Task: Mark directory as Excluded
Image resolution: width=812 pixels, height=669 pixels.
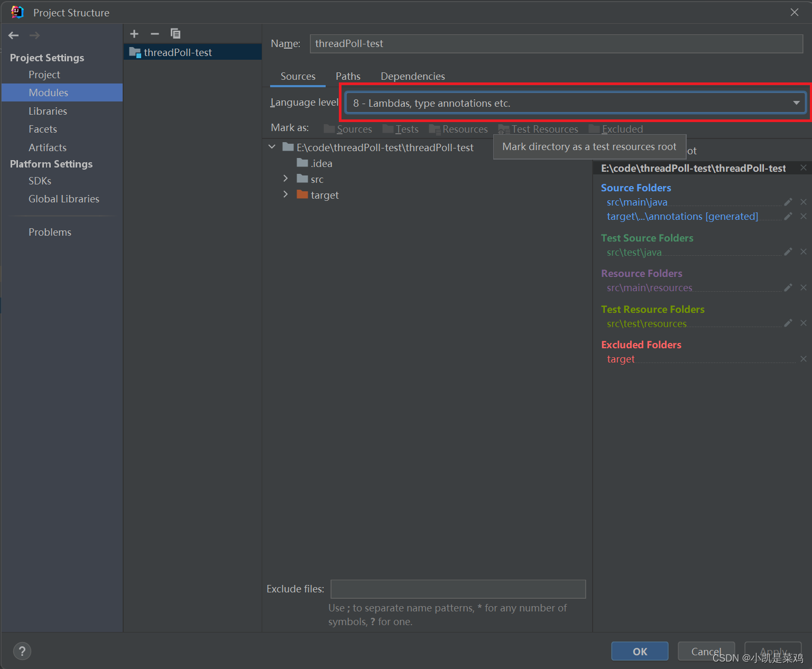Action: coord(616,129)
